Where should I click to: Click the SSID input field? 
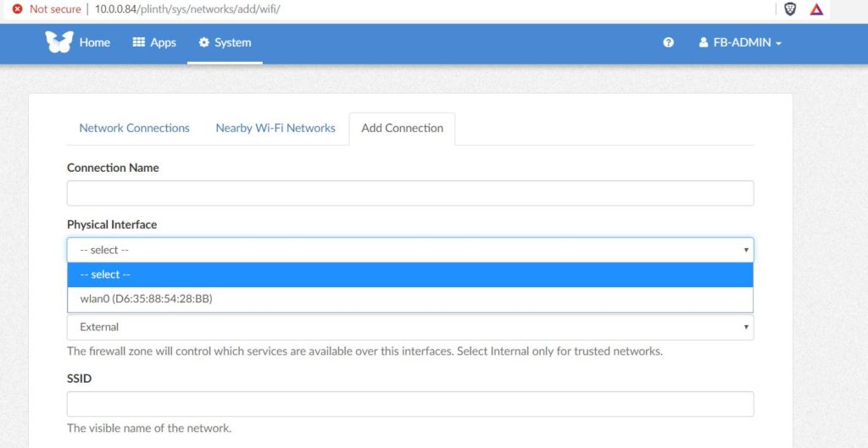pyautogui.click(x=410, y=404)
